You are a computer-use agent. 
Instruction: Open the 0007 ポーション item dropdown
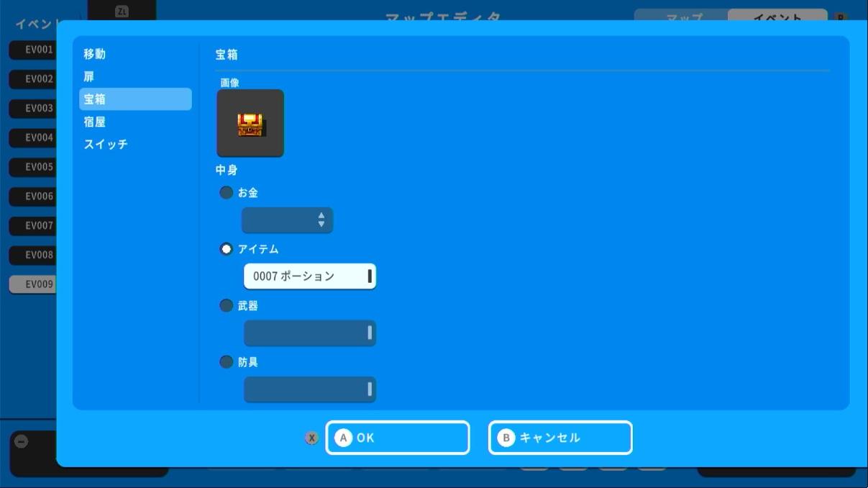pos(309,276)
